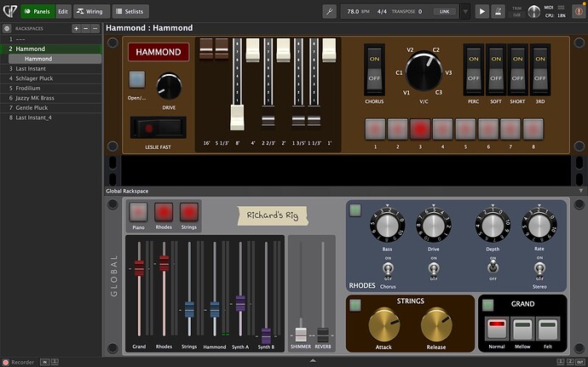588x367 pixels.
Task: Select Hammond preset button 5
Action: 465,129
